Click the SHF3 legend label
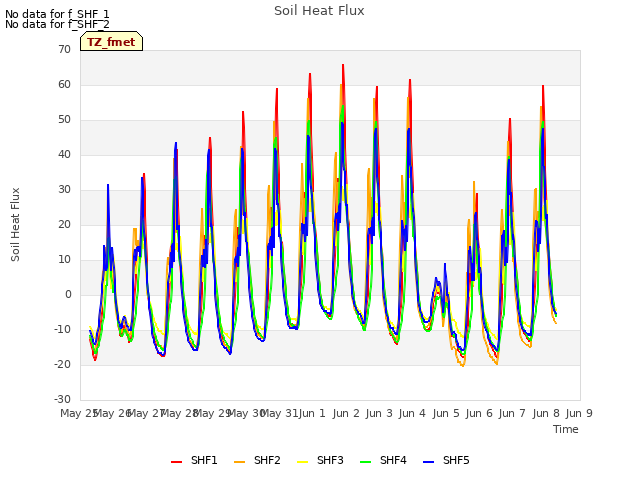The height and width of the screenshot is (480, 640). coord(330,460)
